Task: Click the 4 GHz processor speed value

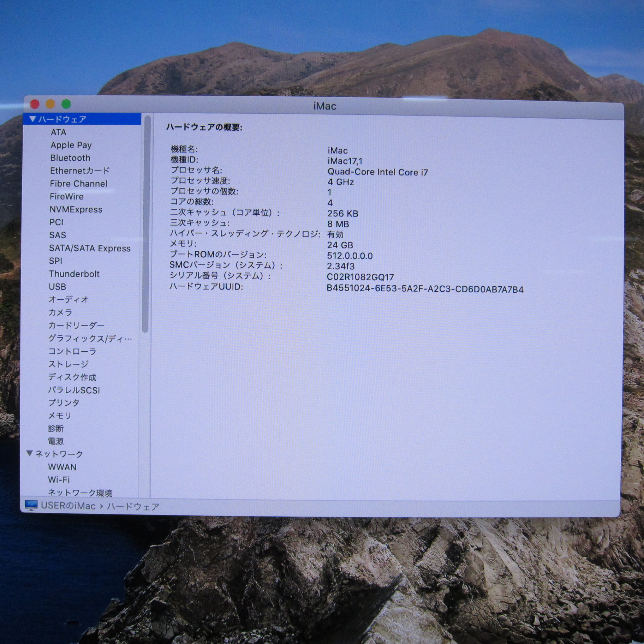Action: click(x=341, y=182)
